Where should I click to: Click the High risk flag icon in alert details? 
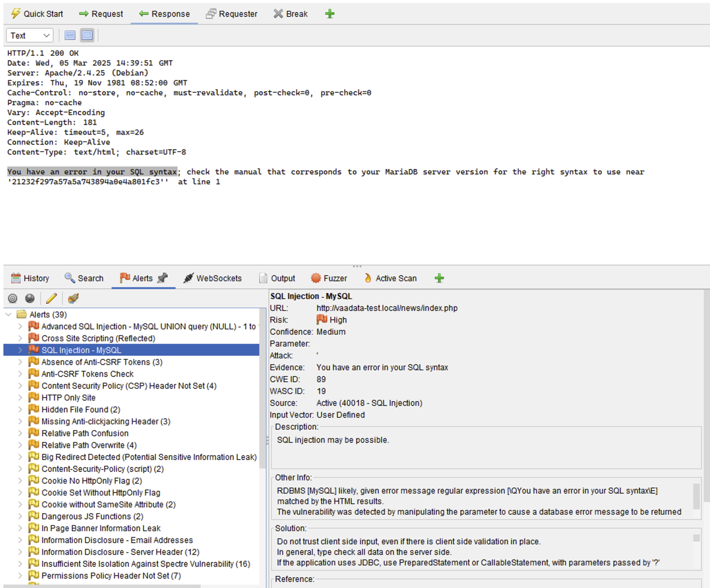(322, 320)
